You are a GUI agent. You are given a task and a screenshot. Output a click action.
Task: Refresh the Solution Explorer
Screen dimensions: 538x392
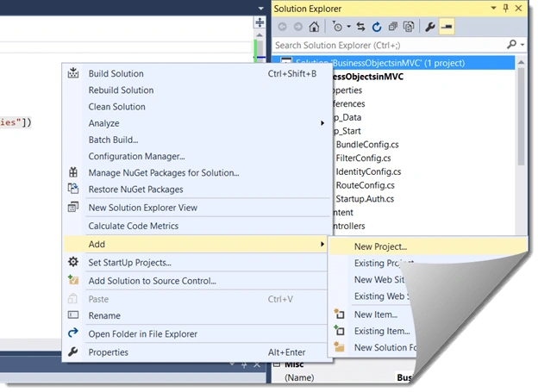point(377,27)
